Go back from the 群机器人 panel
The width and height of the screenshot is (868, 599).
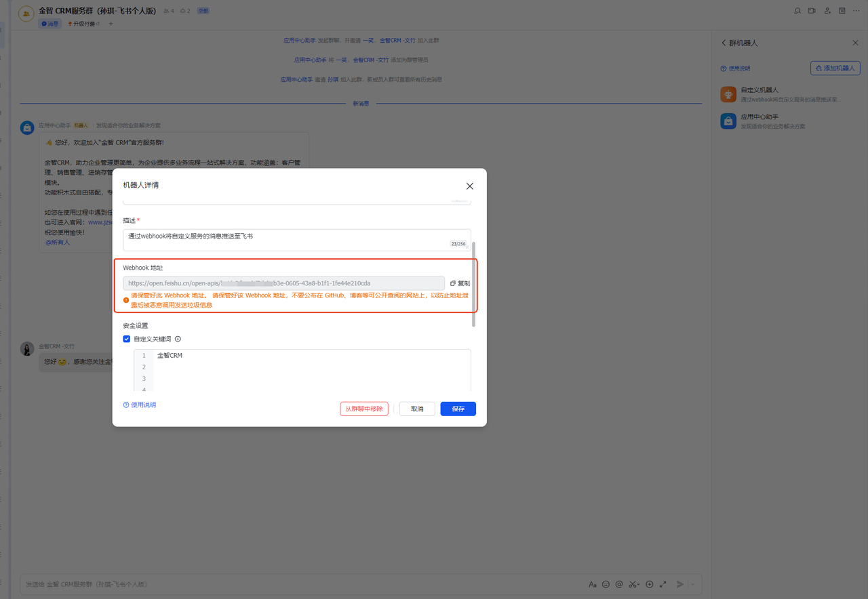pos(724,43)
